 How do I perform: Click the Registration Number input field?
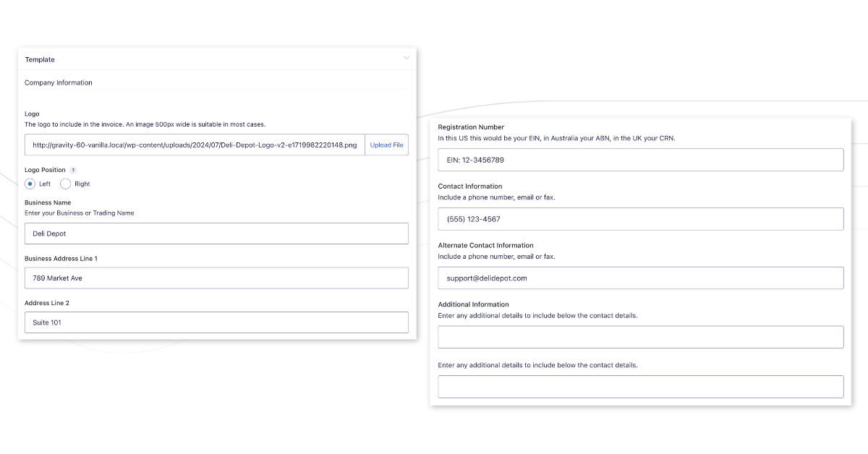point(641,160)
